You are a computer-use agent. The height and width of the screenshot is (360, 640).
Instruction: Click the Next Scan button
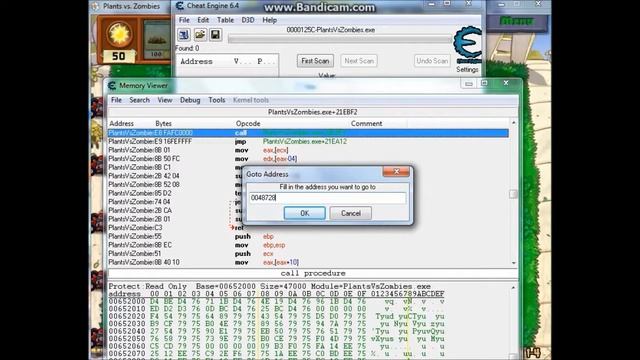[359, 61]
